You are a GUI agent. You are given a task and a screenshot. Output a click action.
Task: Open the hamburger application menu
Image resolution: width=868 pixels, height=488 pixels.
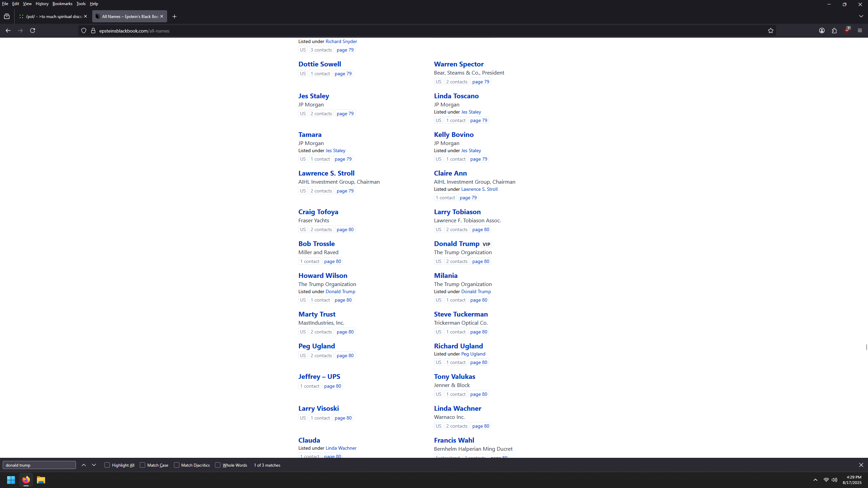860,30
